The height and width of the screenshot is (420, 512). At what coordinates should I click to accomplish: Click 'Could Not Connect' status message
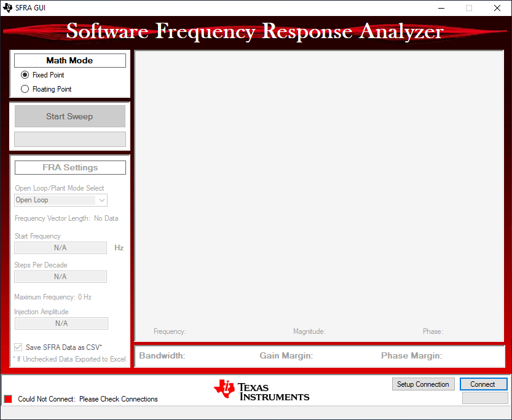88,399
